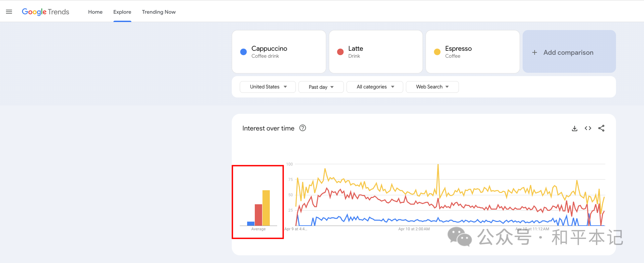Click the 'Coffee drink' subtitle text
The width and height of the screenshot is (644, 263).
point(265,56)
